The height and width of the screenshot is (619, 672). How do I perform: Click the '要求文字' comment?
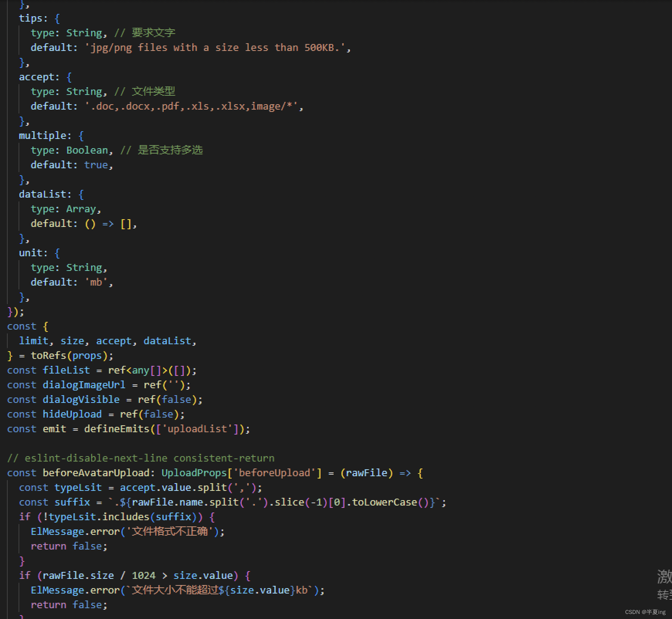tap(145, 33)
